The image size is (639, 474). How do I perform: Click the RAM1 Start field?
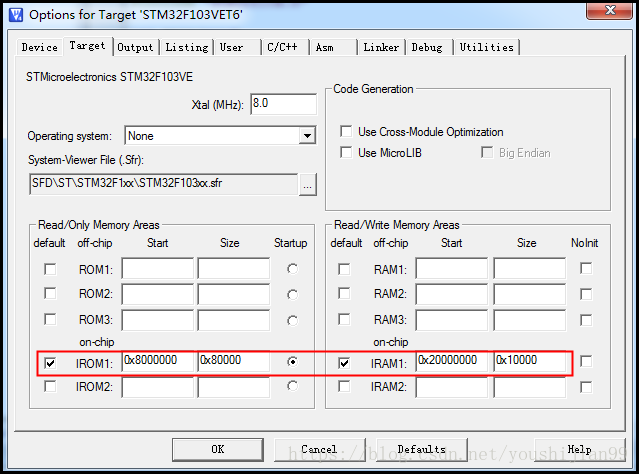click(452, 268)
